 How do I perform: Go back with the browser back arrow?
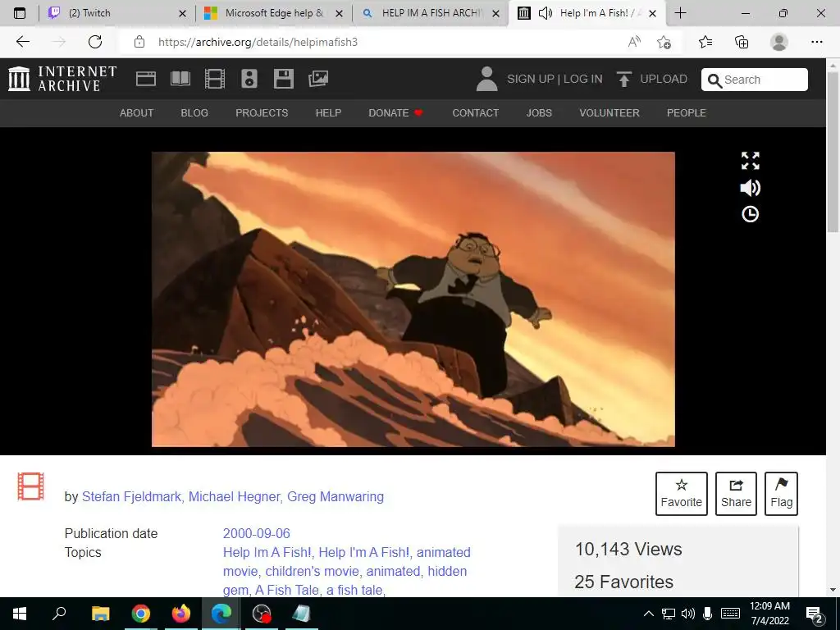tap(22, 42)
